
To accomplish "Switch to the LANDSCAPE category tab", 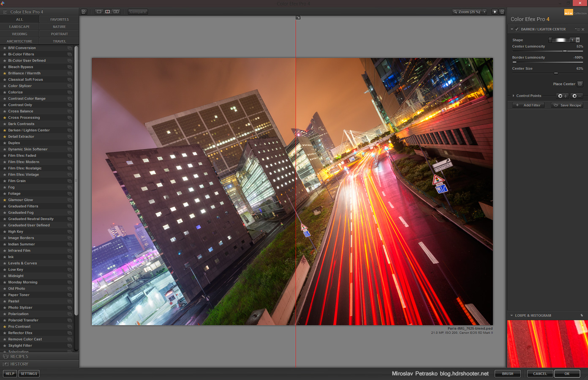I will tap(19, 27).
